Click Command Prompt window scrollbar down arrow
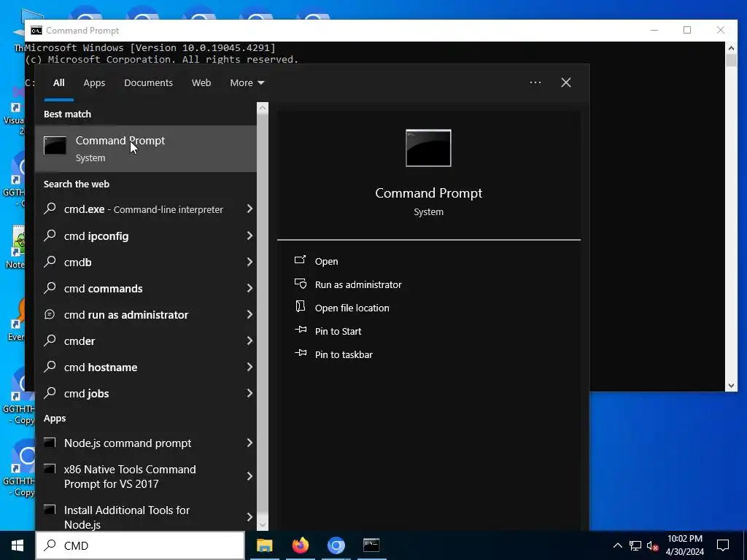Screen dimensions: 747x560 coord(731,386)
